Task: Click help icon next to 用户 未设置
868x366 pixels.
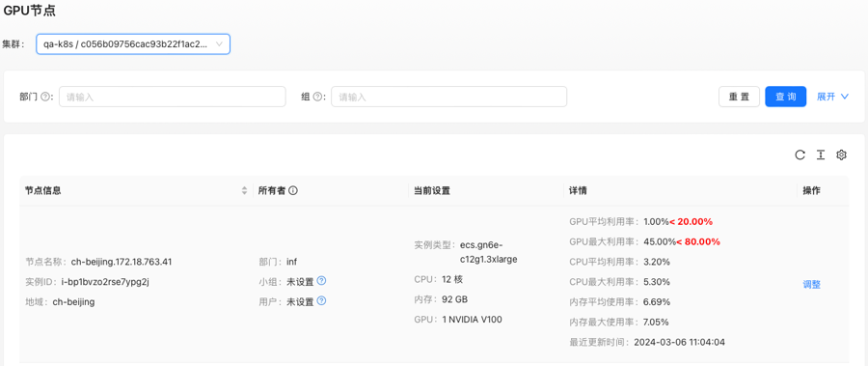Action: (x=321, y=300)
